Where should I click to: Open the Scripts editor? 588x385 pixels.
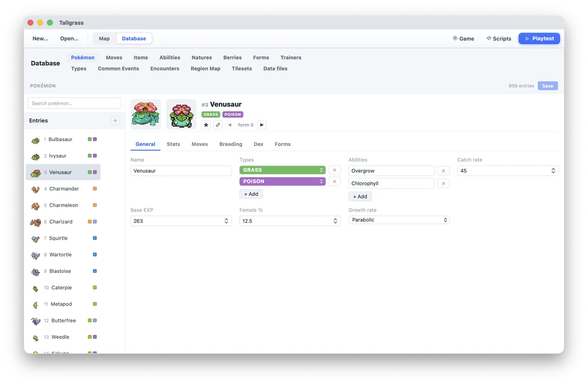(x=499, y=38)
